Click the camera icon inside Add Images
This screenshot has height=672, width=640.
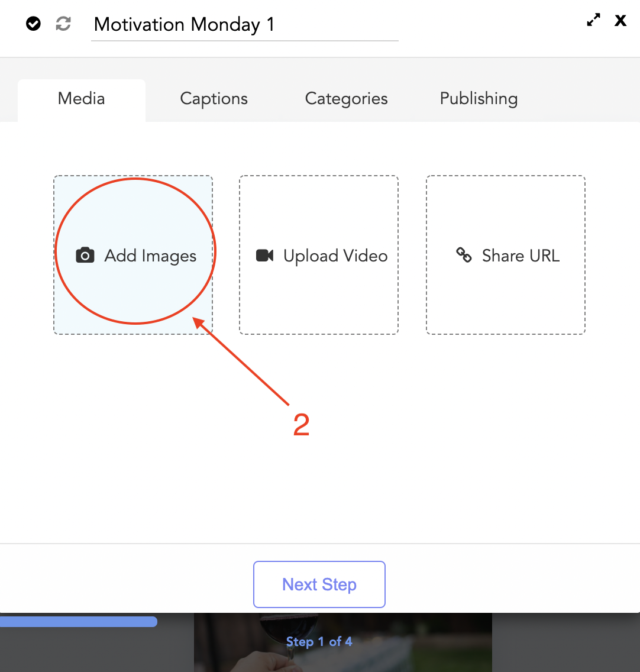coord(86,255)
